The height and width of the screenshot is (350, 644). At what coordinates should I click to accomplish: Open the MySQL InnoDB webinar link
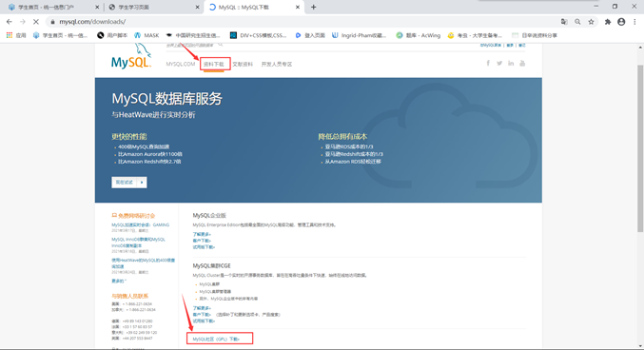click(139, 243)
